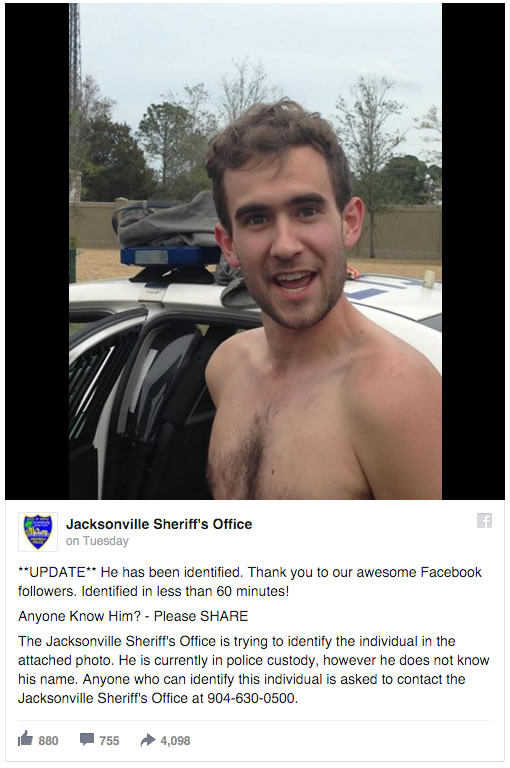Click the black bar left of the photo
This screenshot has width=510, height=768.
point(37,252)
